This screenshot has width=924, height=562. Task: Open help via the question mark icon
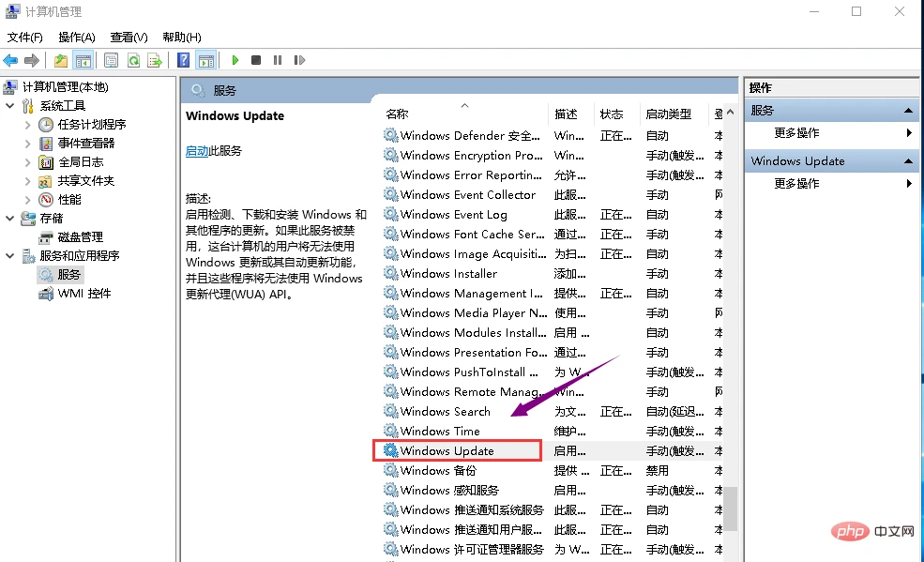tap(184, 60)
